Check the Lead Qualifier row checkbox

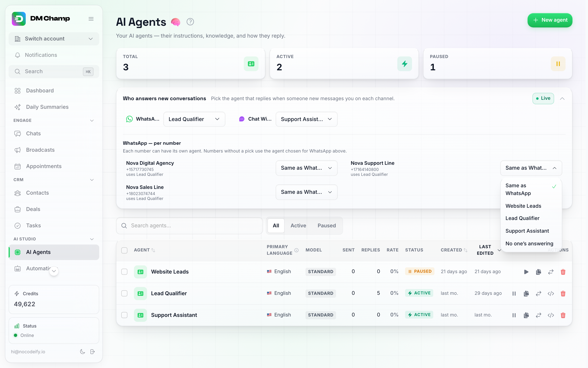click(124, 293)
